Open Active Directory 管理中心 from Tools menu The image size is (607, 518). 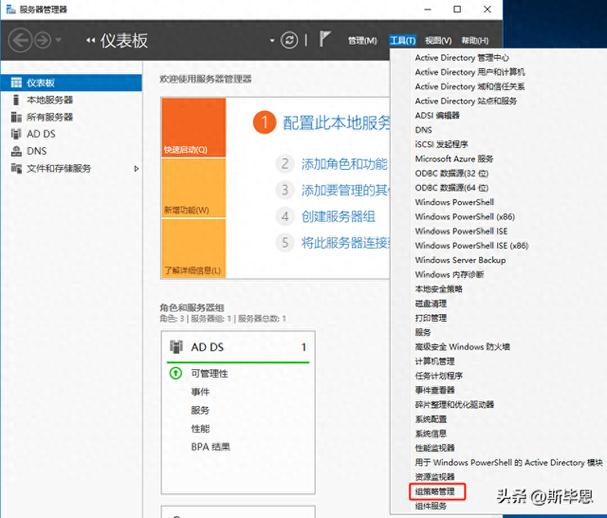462,58
